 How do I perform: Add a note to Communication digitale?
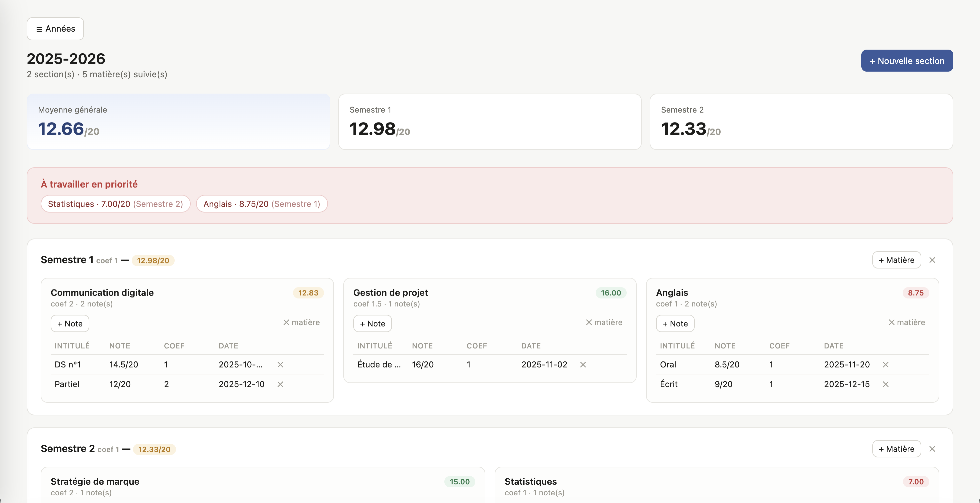pos(70,323)
